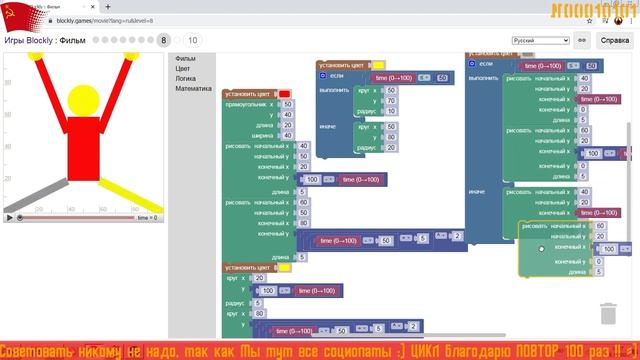Click 'иначе' label in middle 'если' block

[x=327, y=126]
